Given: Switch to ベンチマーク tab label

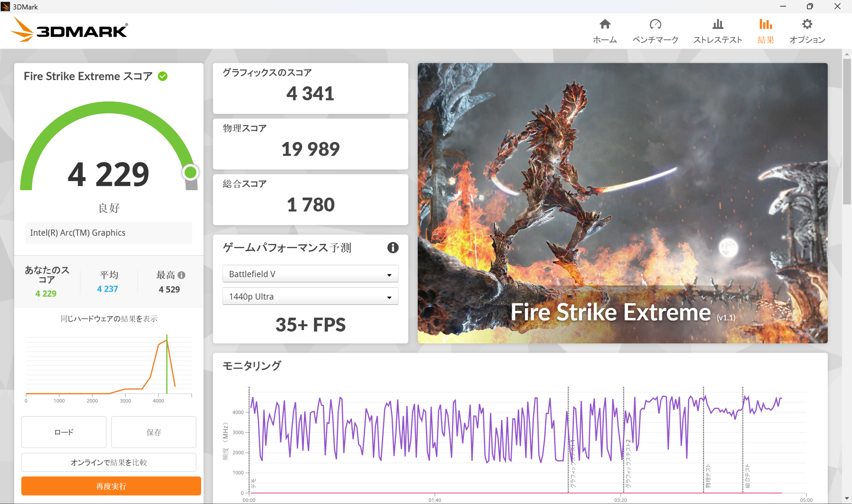Looking at the screenshot, I should [655, 40].
